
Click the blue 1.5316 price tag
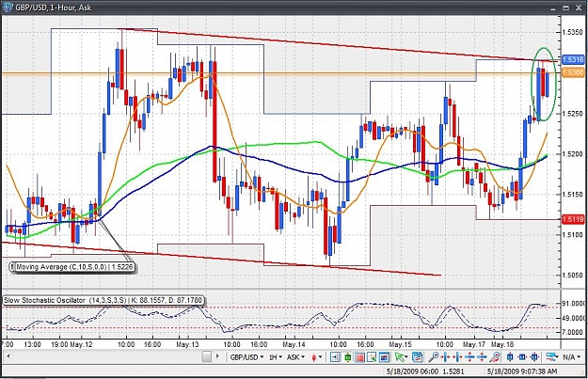573,59
